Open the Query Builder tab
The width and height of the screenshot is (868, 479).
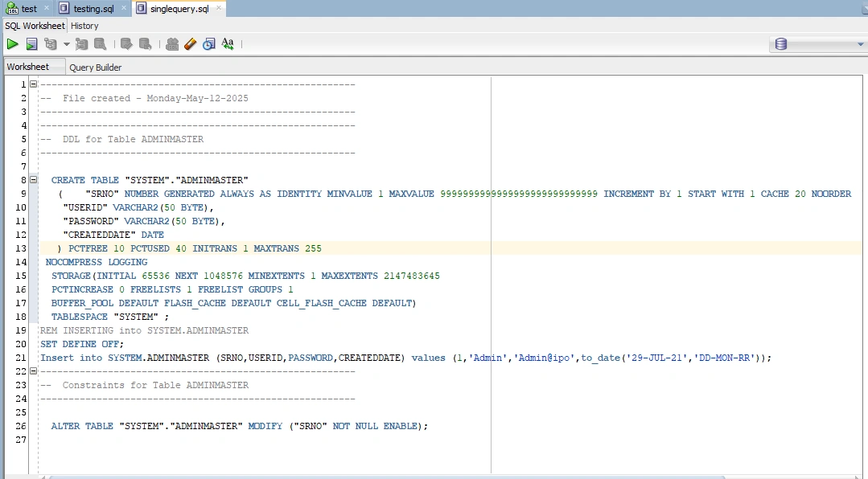click(x=95, y=67)
